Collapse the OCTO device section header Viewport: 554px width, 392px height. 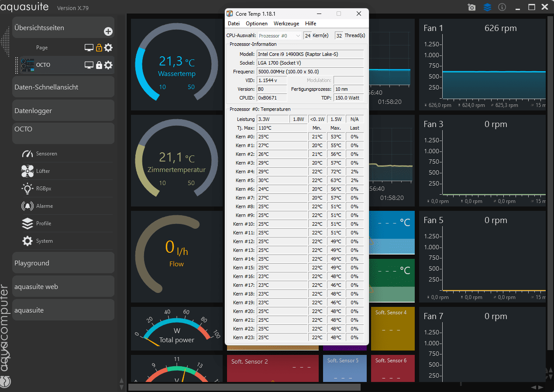(x=63, y=133)
